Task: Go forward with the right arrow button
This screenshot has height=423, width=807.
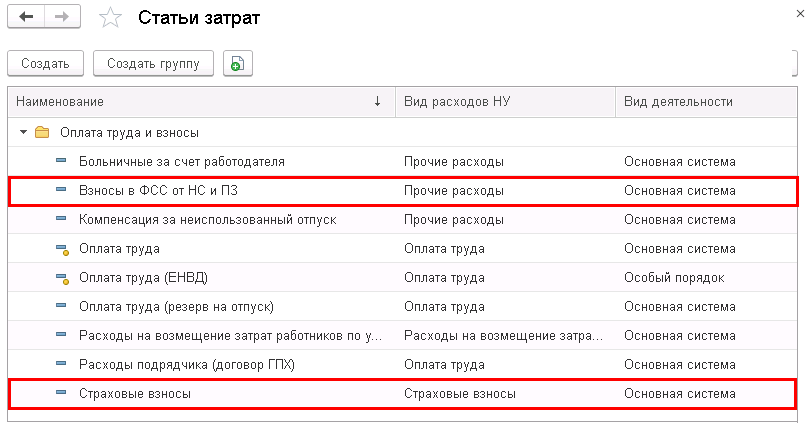Action: pyautogui.click(x=62, y=17)
